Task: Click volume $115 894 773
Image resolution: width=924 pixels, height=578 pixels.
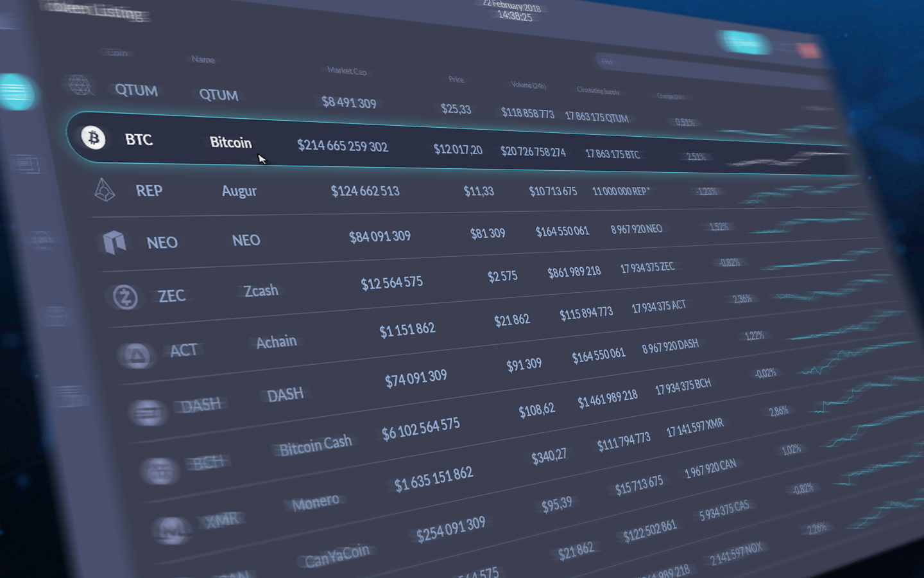Action: [586, 313]
